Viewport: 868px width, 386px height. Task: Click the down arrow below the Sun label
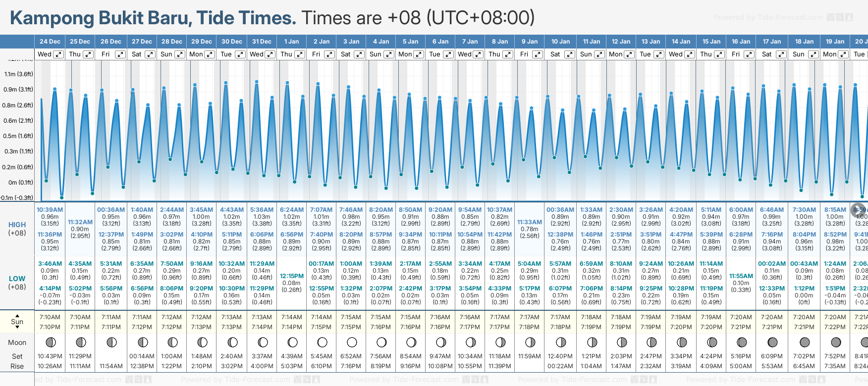coord(17,328)
